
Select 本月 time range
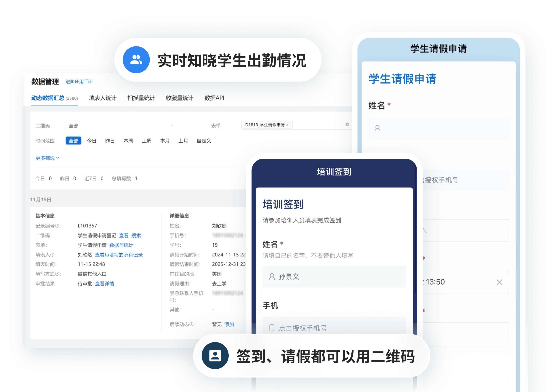[x=165, y=141]
